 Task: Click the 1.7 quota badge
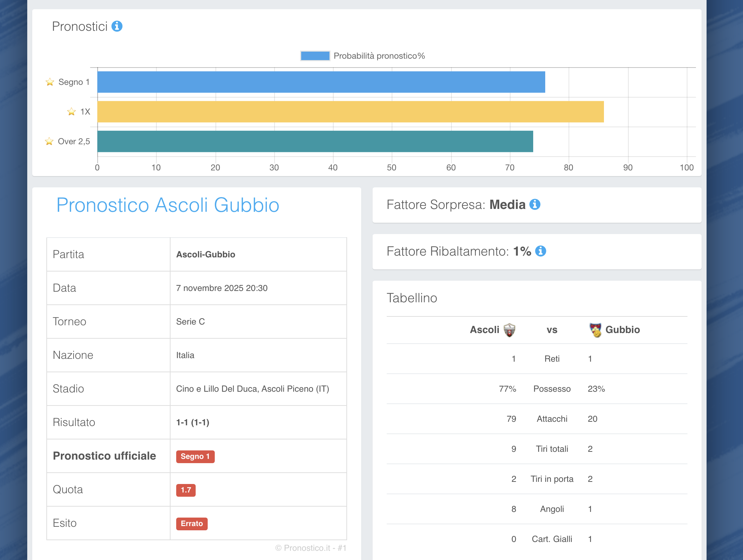click(x=186, y=490)
